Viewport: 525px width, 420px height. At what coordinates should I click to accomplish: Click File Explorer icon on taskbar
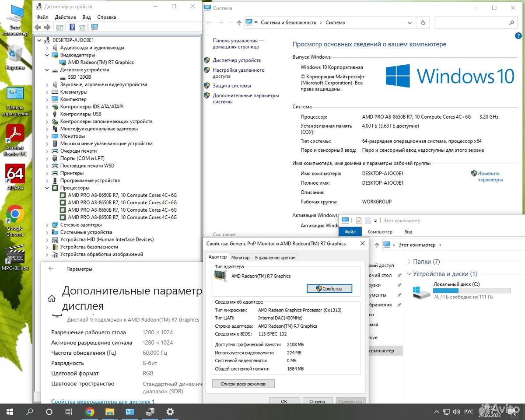[x=109, y=412]
